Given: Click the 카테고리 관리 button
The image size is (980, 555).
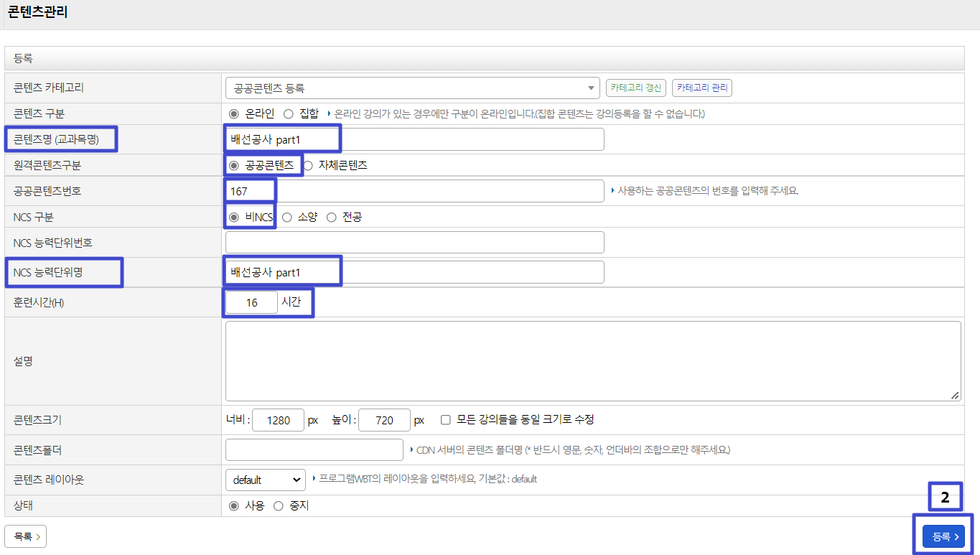Looking at the screenshot, I should pyautogui.click(x=701, y=88).
